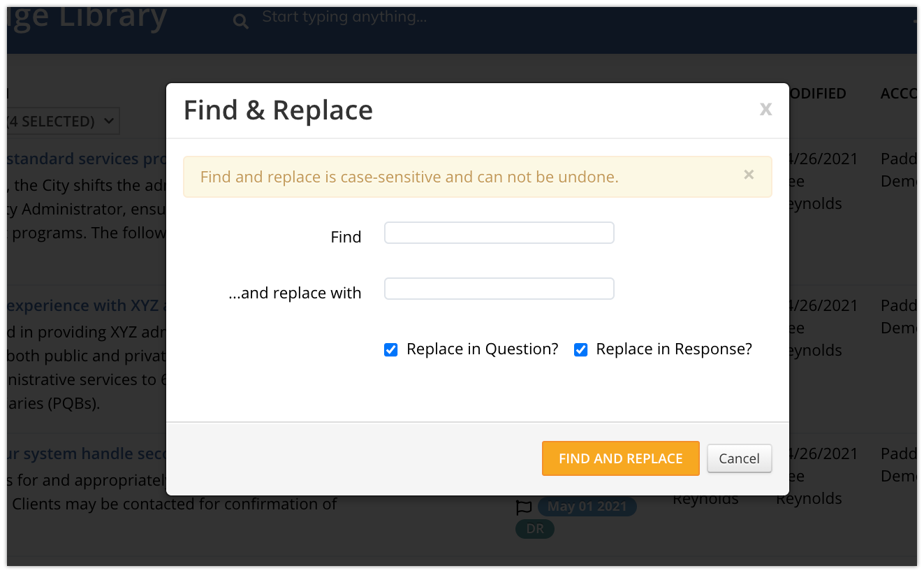Focus the and replace with field
This screenshot has height=573, width=924.
coord(499,289)
